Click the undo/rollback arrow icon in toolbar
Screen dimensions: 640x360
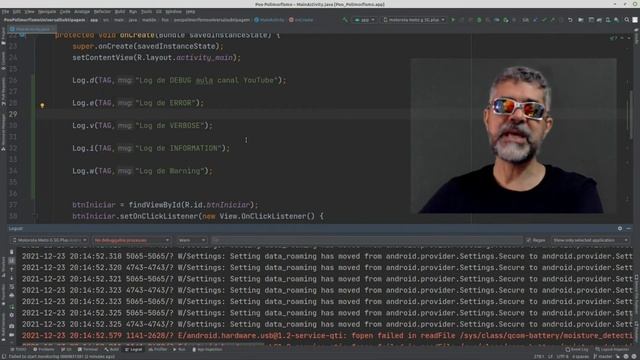click(x=570, y=20)
